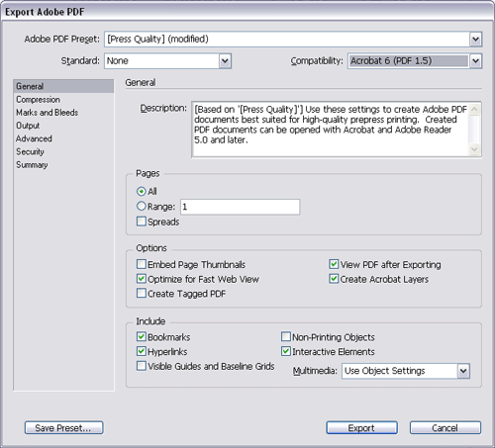Select the All pages radio button

(142, 191)
